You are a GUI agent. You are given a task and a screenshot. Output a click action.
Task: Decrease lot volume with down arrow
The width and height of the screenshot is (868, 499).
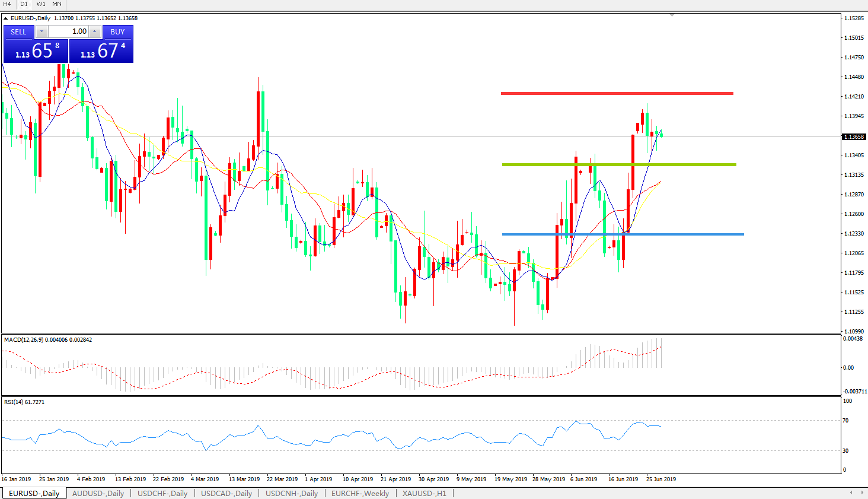pos(42,31)
